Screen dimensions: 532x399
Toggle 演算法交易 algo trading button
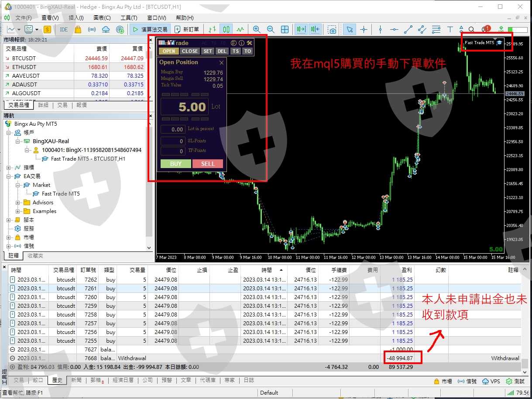tap(149, 29)
